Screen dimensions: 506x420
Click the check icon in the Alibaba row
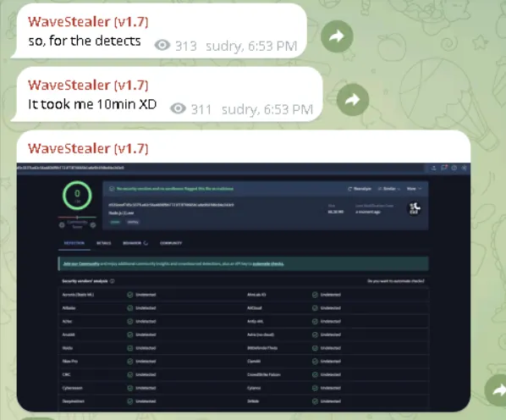[x=130, y=308]
